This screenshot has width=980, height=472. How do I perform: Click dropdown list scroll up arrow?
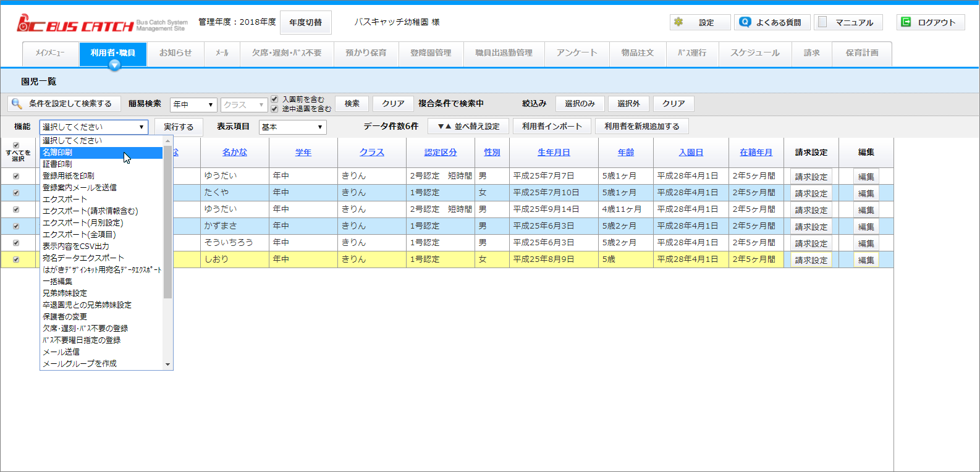[167, 141]
